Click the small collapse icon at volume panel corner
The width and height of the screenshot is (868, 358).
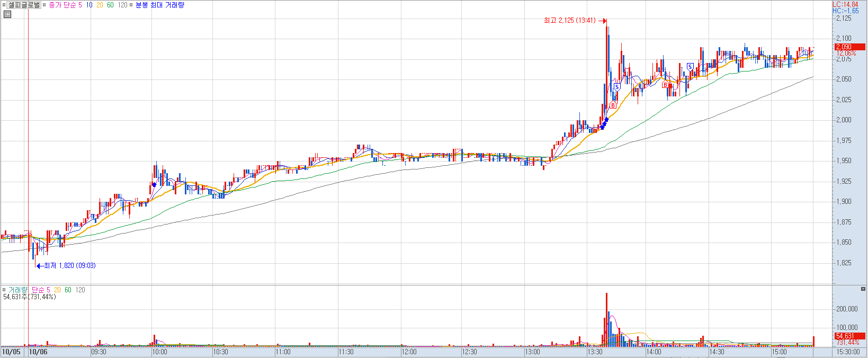pyautogui.click(x=863, y=289)
